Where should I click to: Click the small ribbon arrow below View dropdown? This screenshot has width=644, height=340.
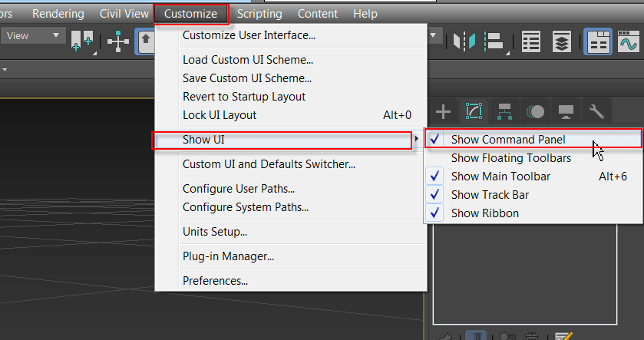click(x=5, y=70)
